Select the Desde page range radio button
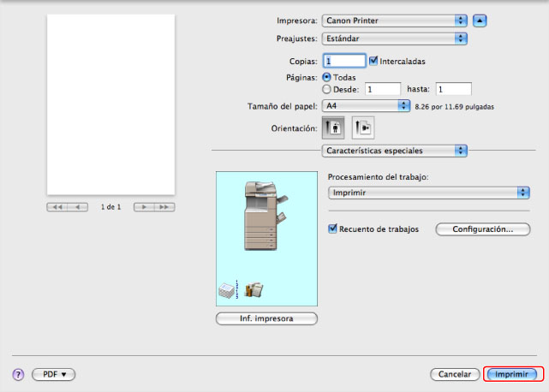This screenshot has height=392, width=549. (x=326, y=88)
